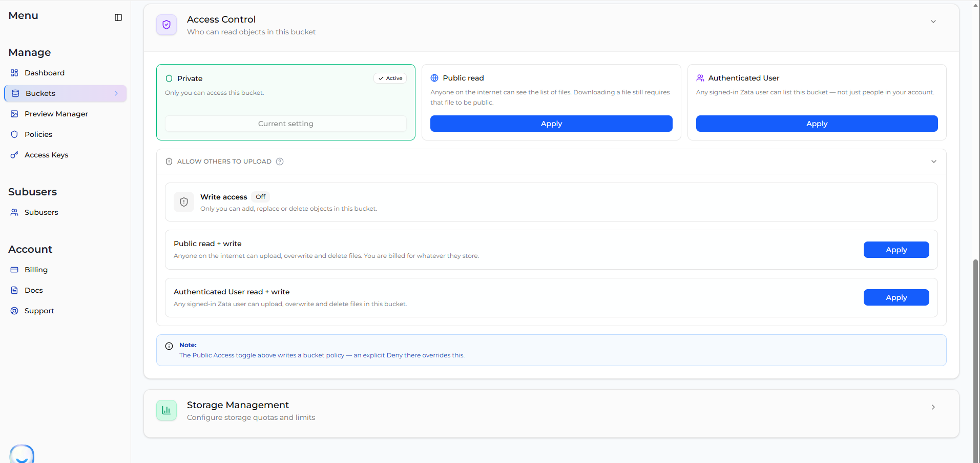This screenshot has width=980, height=463.
Task: Click the Write access Off badge
Action: (261, 197)
